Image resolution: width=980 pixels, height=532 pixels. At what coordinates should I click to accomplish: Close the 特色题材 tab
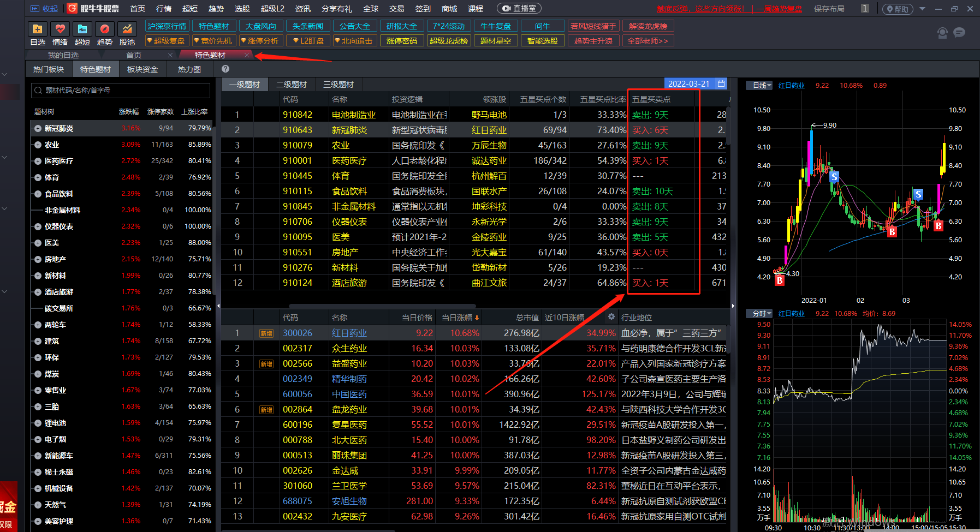coord(247,55)
